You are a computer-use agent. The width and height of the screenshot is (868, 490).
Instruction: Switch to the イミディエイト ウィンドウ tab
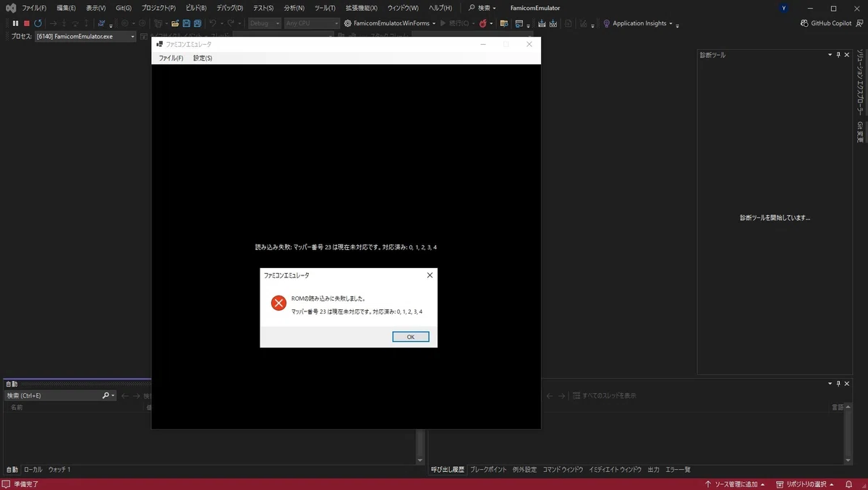615,470
